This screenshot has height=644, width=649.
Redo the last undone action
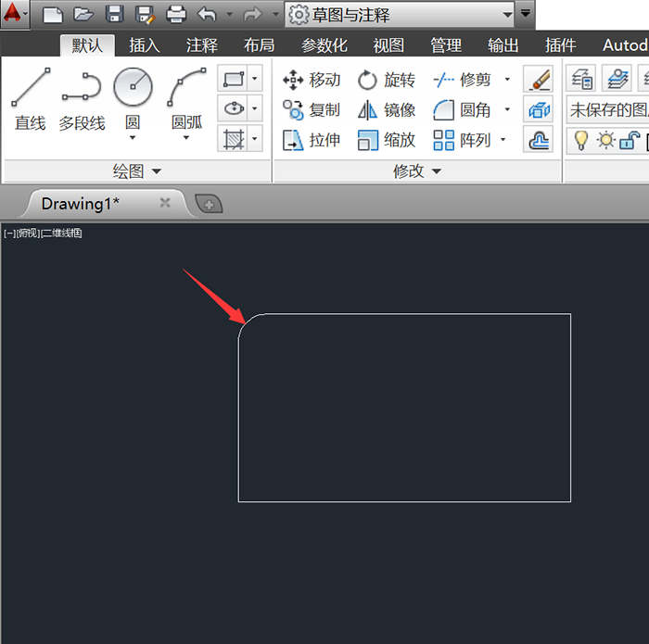point(252,15)
